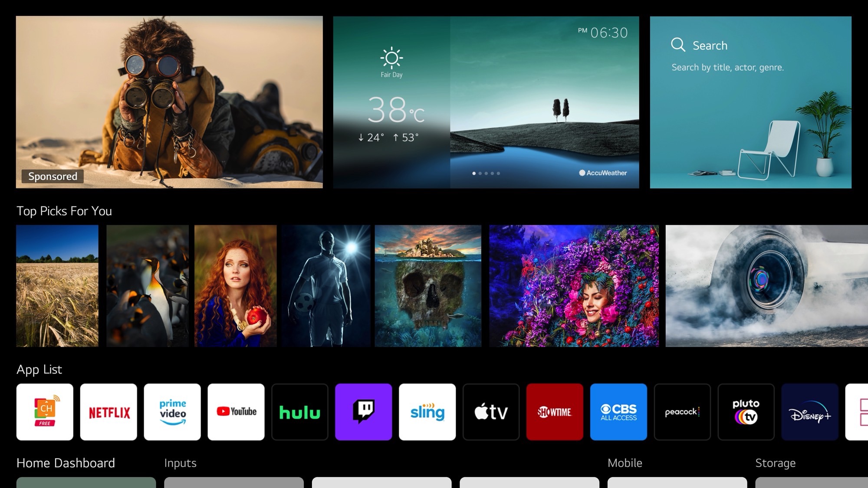Image resolution: width=868 pixels, height=488 pixels.
Task: Open the Netflix app
Action: (108, 412)
